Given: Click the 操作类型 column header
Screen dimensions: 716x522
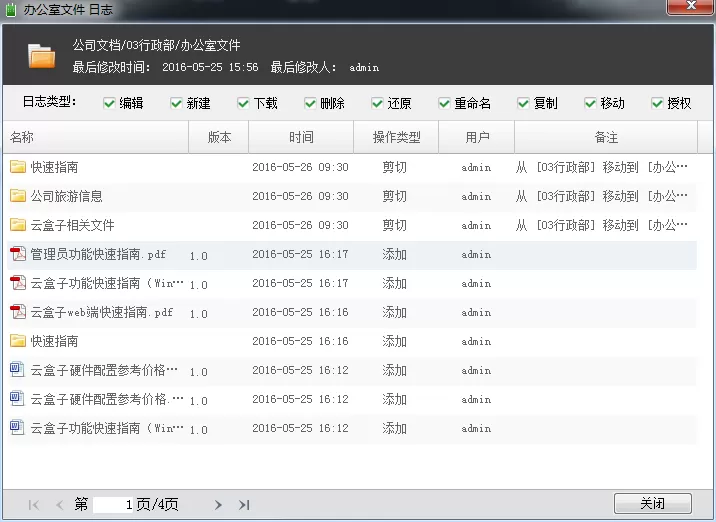Looking at the screenshot, I should point(396,137).
